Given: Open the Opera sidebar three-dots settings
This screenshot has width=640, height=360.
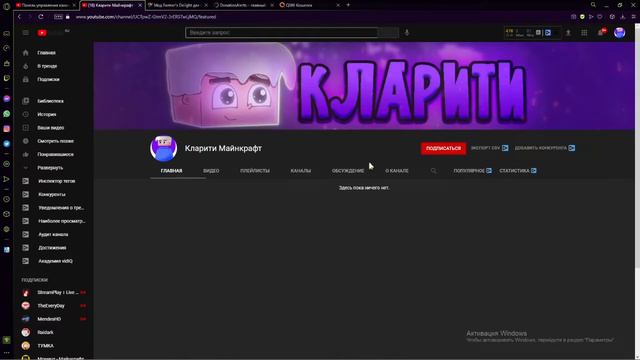Looking at the screenshot, I should point(7,353).
